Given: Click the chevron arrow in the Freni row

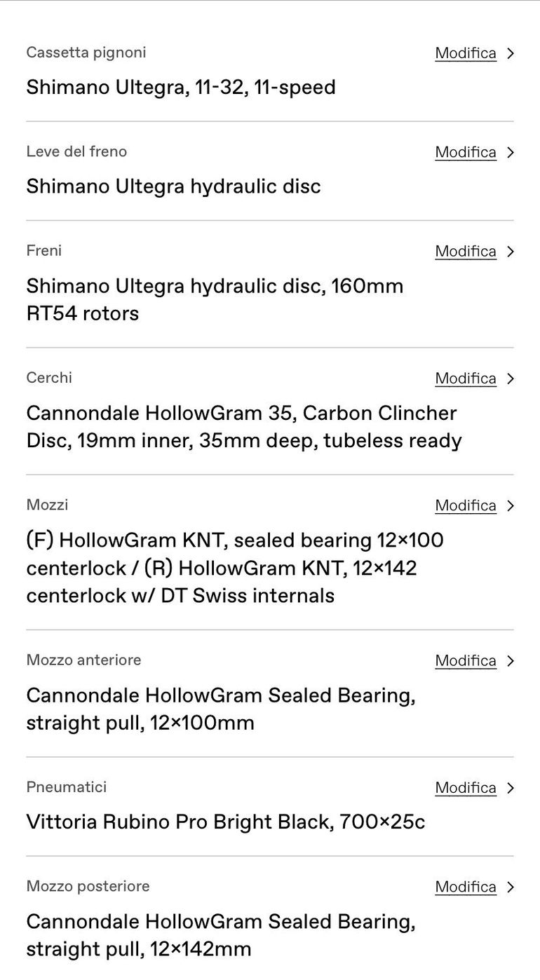Looking at the screenshot, I should 511,251.
